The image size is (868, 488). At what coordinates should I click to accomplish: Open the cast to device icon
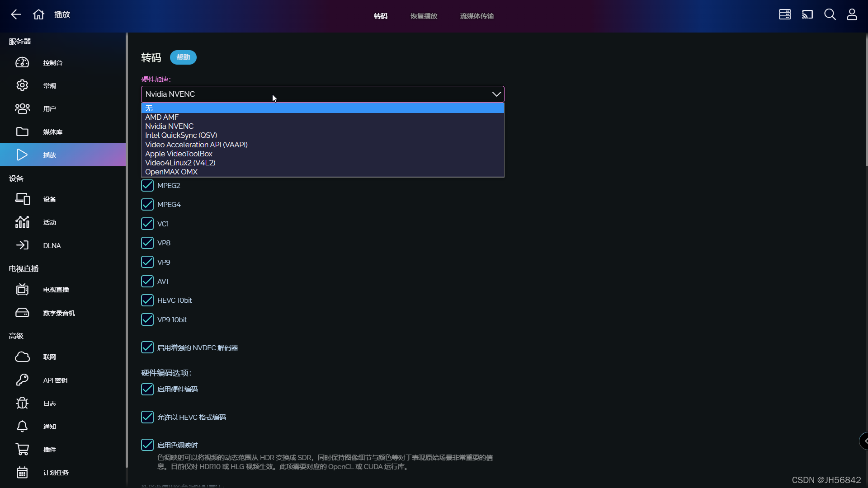(x=807, y=14)
